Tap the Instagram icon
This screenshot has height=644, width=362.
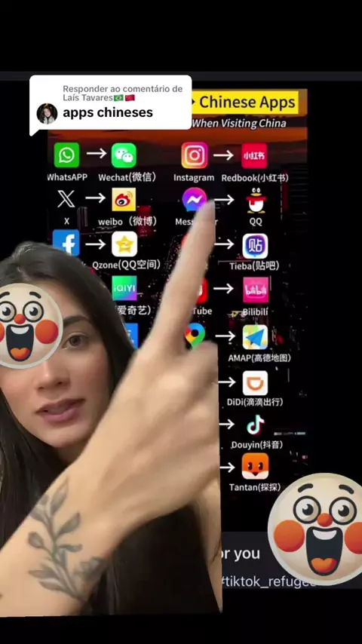point(195,155)
